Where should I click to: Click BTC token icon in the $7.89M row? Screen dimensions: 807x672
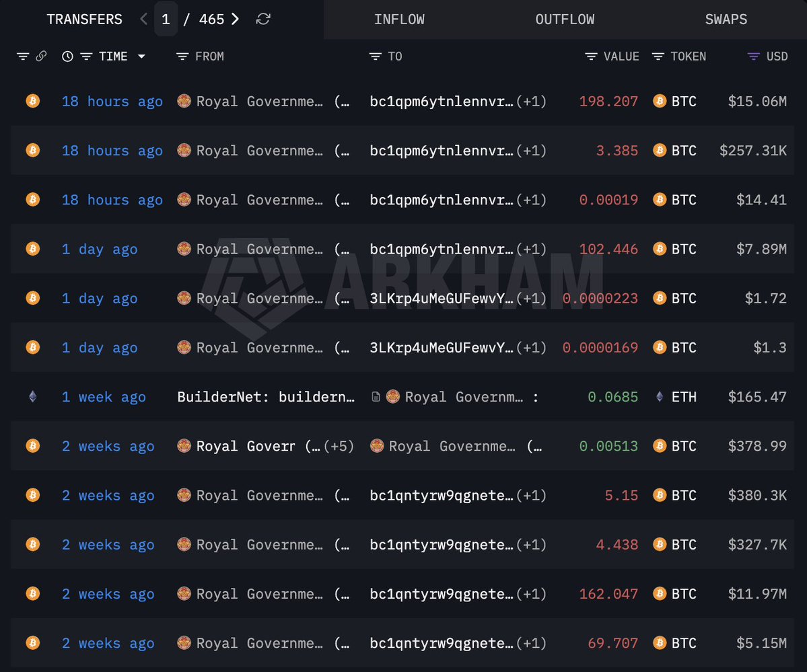click(x=660, y=249)
